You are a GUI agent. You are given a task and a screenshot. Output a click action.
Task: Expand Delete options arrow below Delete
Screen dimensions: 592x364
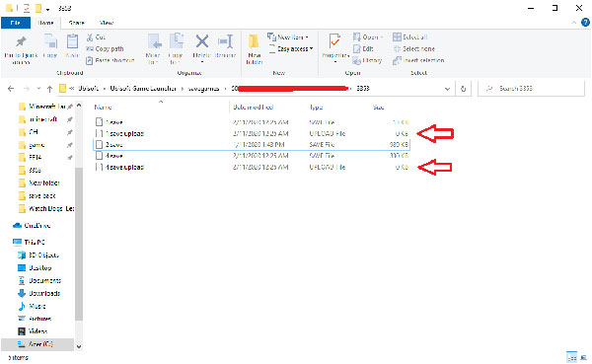(202, 62)
